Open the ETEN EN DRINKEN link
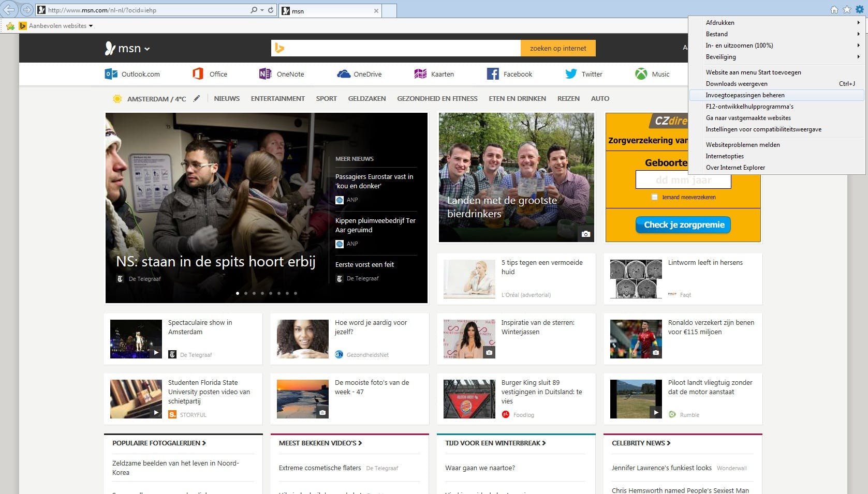This screenshot has height=494, width=868. [518, 98]
